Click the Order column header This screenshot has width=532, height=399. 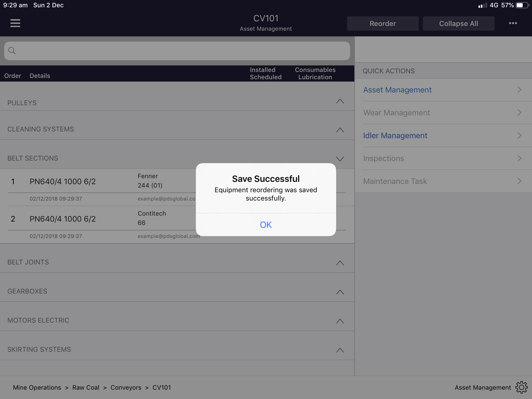click(13, 76)
